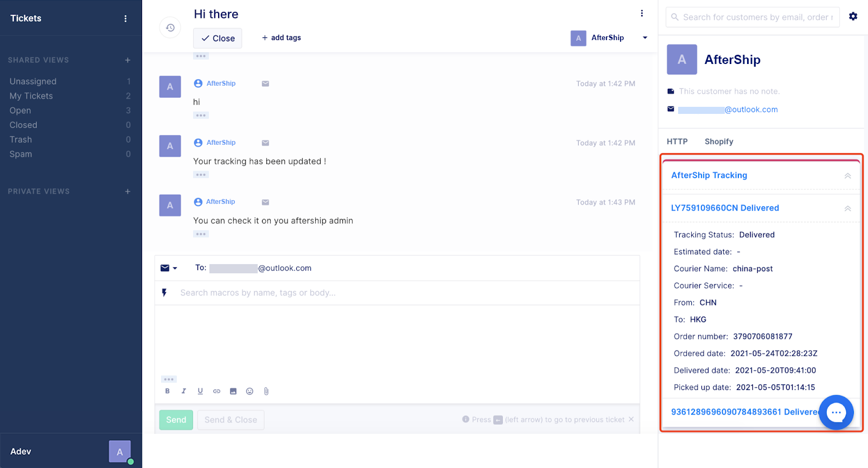Apply bold formatting in the reply editor
Screen dimensions: 868x468
[x=168, y=391]
